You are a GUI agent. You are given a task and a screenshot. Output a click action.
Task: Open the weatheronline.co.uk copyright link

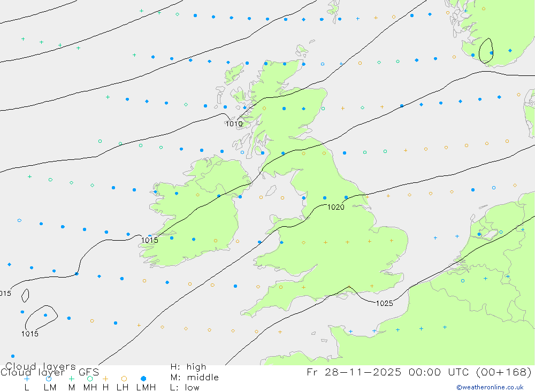click(490, 387)
